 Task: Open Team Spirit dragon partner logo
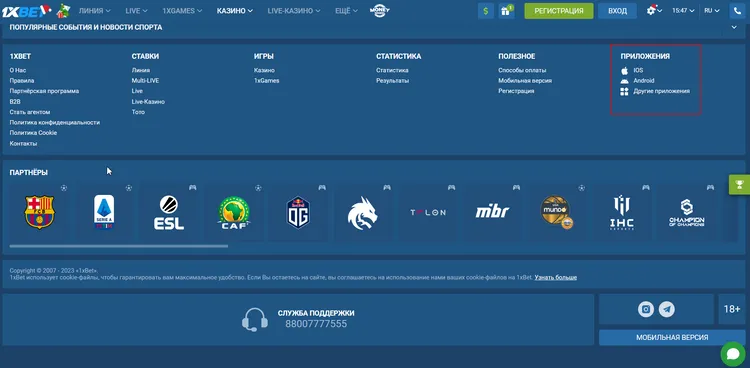[x=363, y=212]
